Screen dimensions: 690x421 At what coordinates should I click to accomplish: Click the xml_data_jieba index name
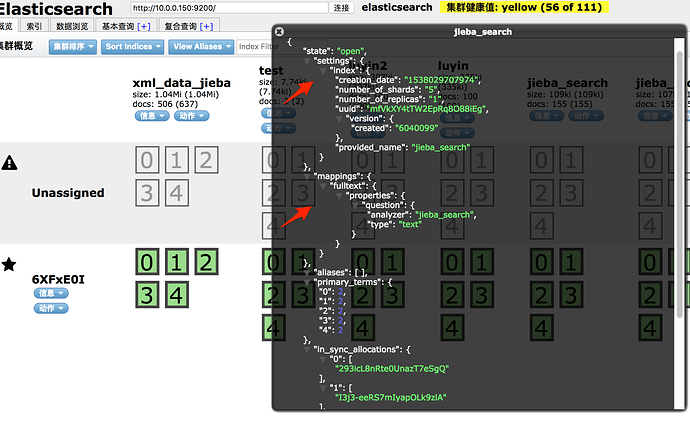point(182,83)
